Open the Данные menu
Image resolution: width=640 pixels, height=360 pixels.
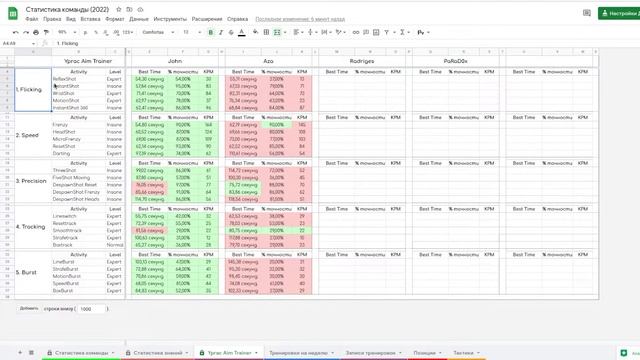[139, 19]
